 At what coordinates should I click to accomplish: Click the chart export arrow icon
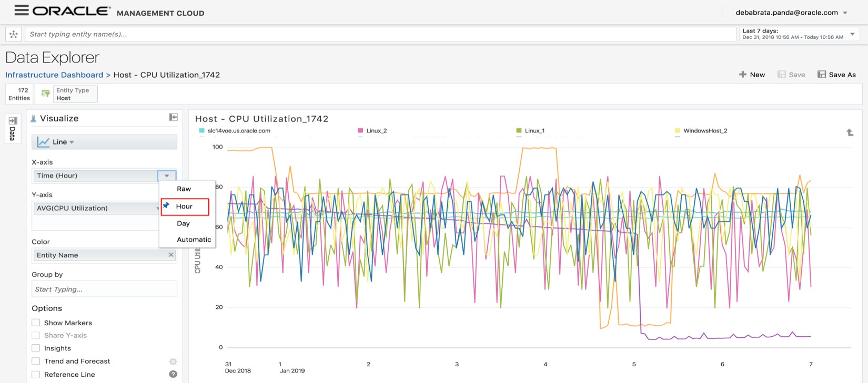(x=850, y=132)
